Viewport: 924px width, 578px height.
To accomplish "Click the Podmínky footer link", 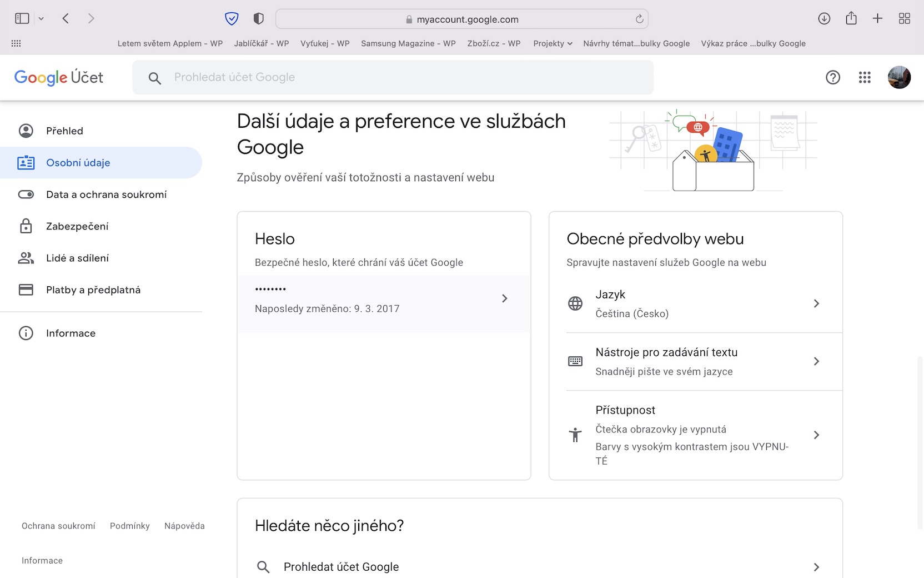I will point(130,526).
